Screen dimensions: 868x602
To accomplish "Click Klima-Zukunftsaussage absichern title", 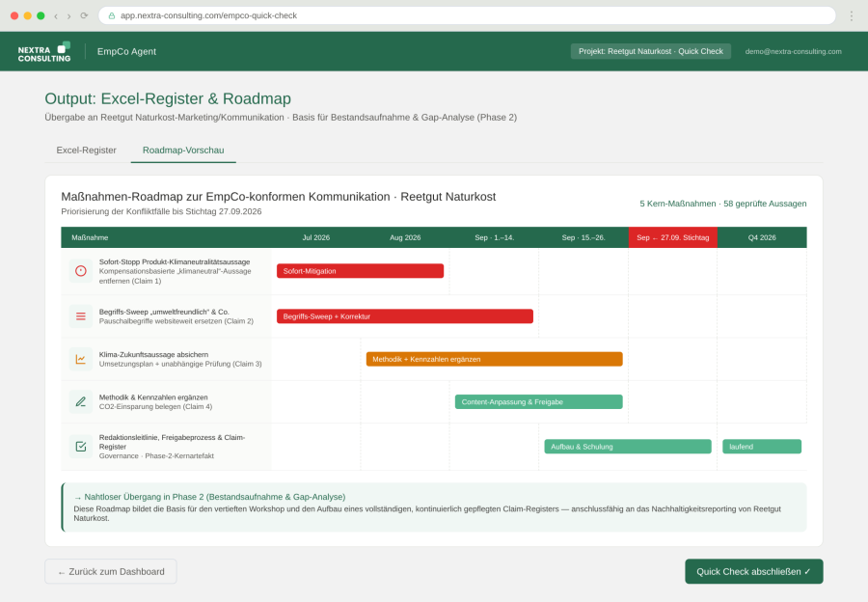I will point(153,354).
